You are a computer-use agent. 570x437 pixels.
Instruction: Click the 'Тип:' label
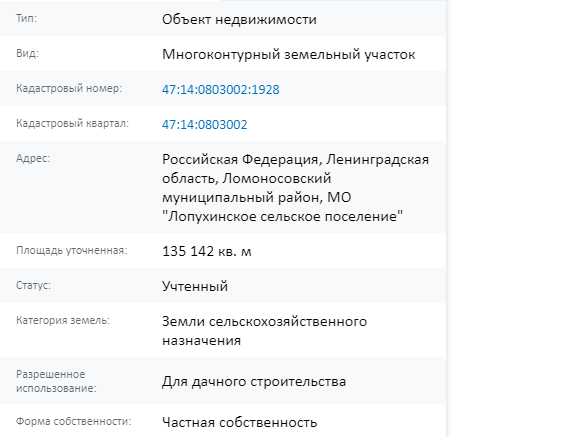pos(27,18)
